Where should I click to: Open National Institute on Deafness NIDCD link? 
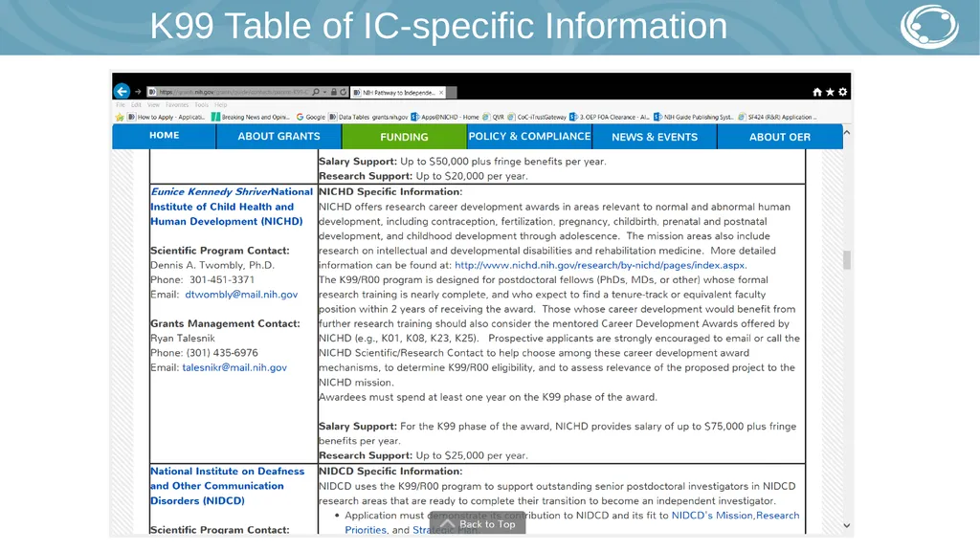click(228, 486)
